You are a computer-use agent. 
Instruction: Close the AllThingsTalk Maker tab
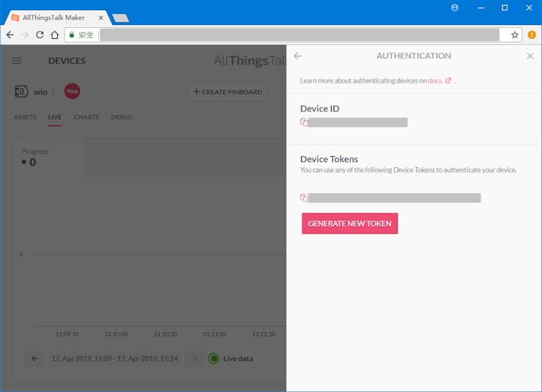(100, 18)
